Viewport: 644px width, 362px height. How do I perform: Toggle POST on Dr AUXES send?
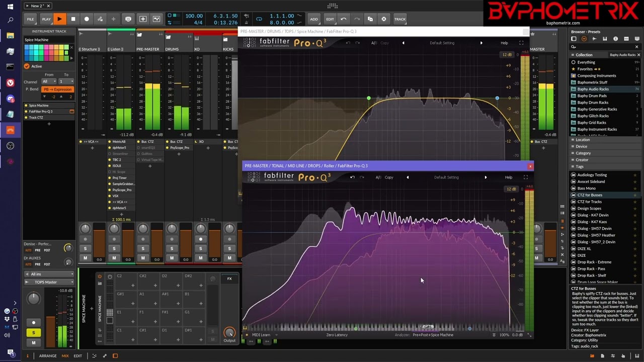pyautogui.click(x=47, y=264)
